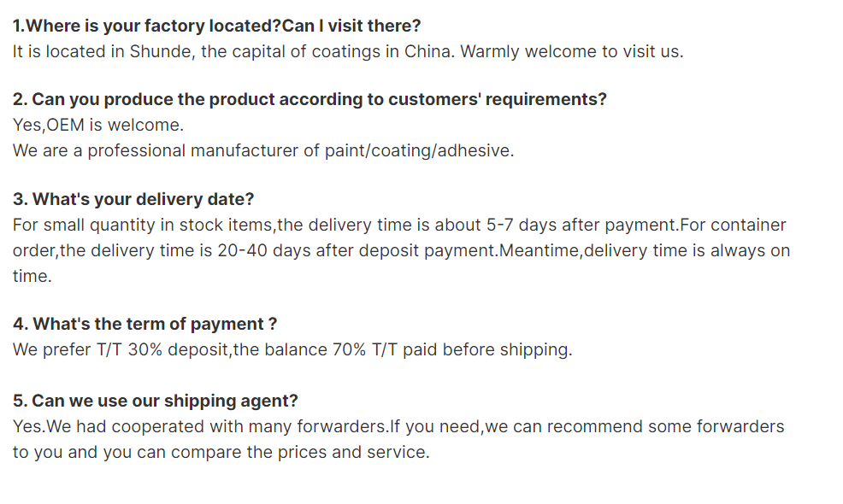Click the 'Yes,OEM is welcome.' line
843x504 pixels.
coord(98,126)
